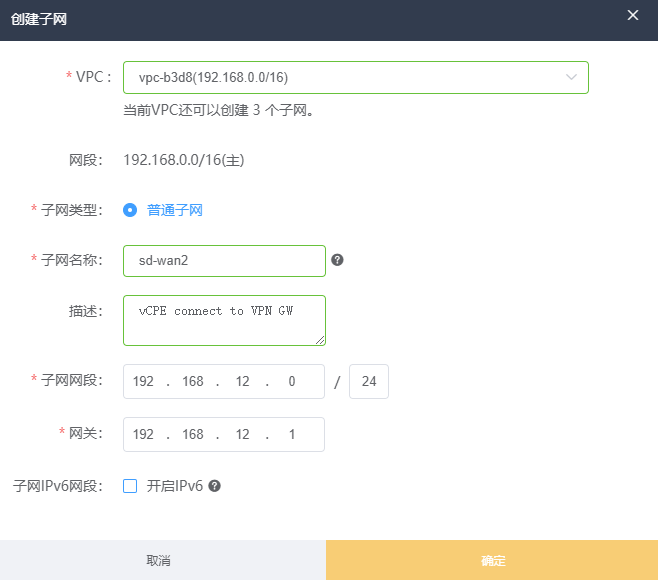Image resolution: width=658 pixels, height=580 pixels.
Task: Select the 普通子网 radio button
Action: (x=130, y=210)
